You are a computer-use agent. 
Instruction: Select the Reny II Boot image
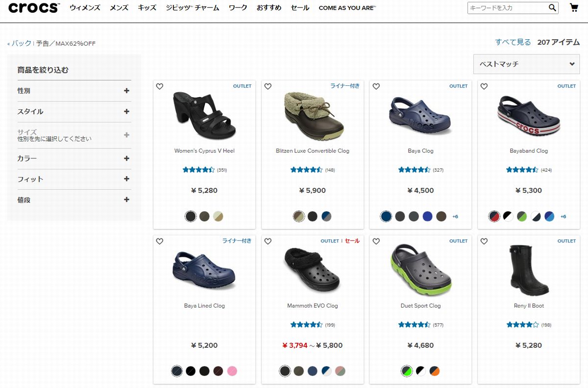click(x=529, y=269)
